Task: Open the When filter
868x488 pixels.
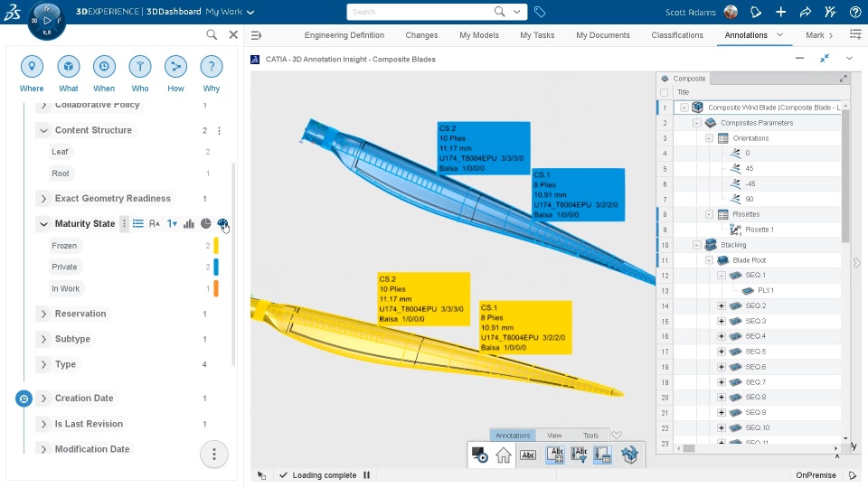Action: [104, 67]
